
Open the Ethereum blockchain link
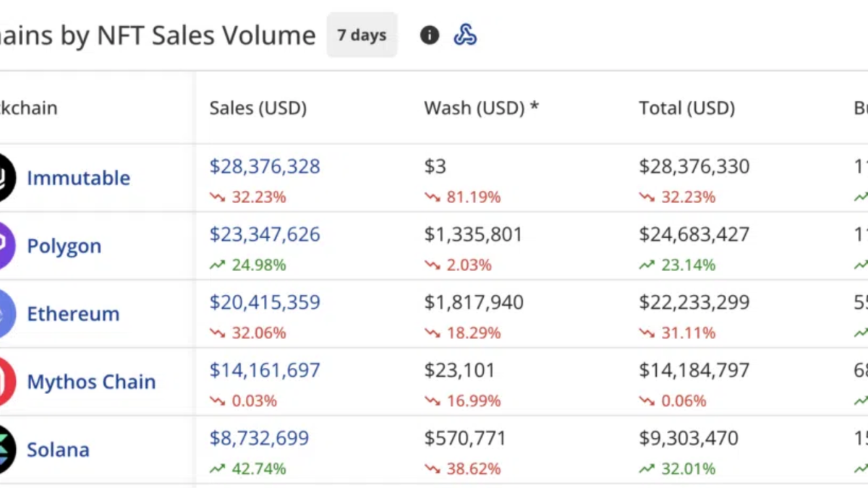73,314
